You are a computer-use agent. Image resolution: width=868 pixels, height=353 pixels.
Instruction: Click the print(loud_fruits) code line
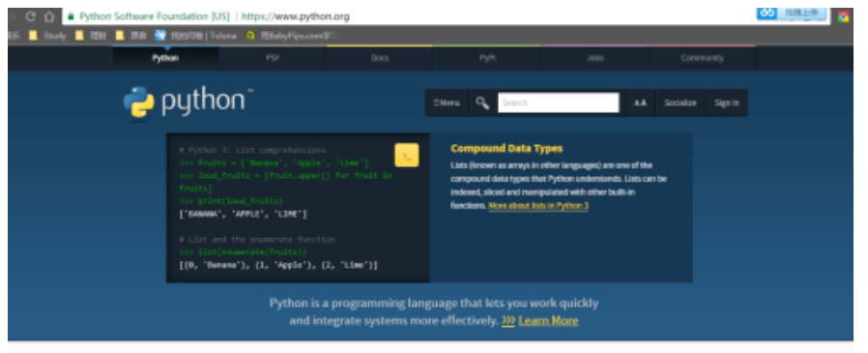click(231, 201)
